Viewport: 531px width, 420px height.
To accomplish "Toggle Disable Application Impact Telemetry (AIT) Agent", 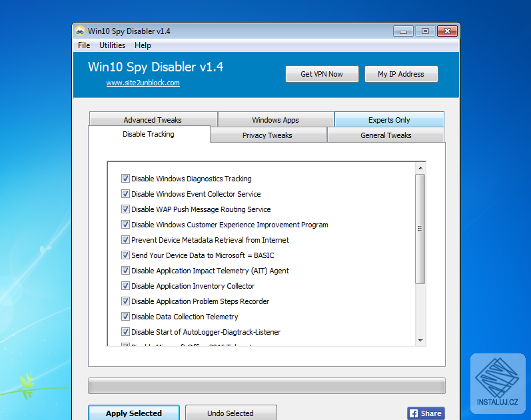I will 125,270.
